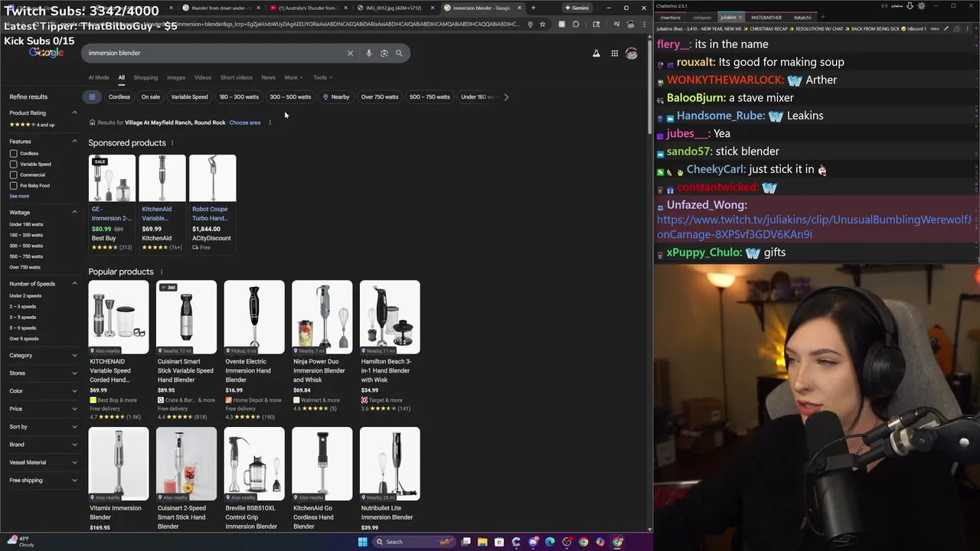Image resolution: width=980 pixels, height=551 pixels.
Task: Click See more under Features
Action: 19,196
